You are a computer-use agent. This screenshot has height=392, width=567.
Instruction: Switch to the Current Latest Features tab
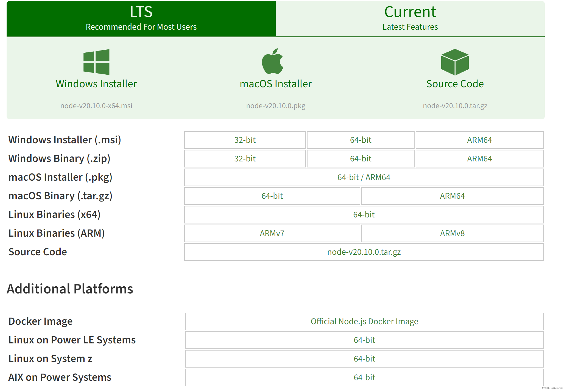(x=410, y=19)
